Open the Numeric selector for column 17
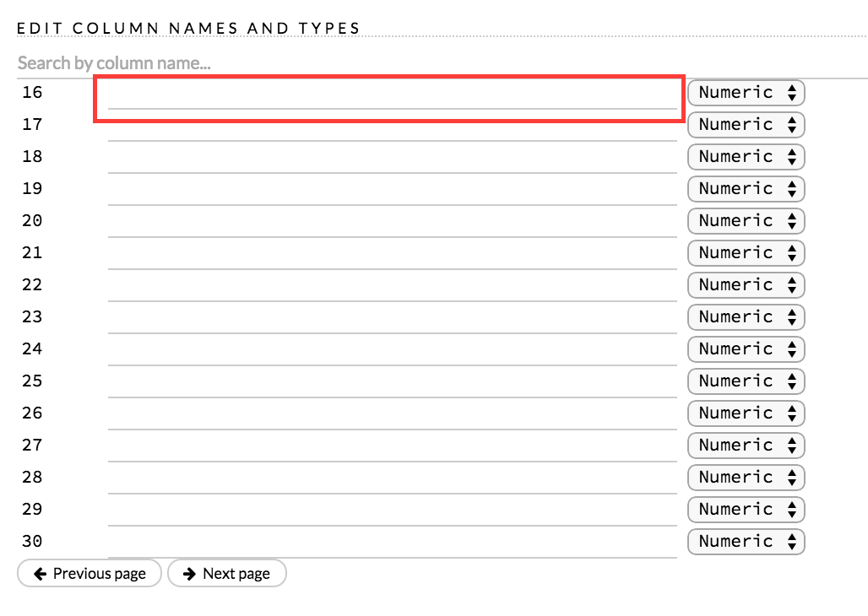 point(746,124)
